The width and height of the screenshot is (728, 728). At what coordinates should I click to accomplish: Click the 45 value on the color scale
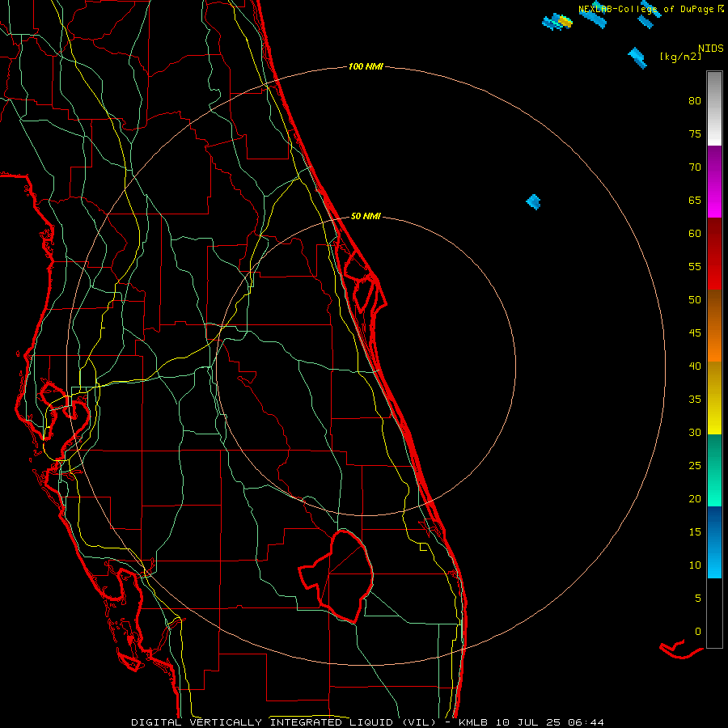(695, 333)
